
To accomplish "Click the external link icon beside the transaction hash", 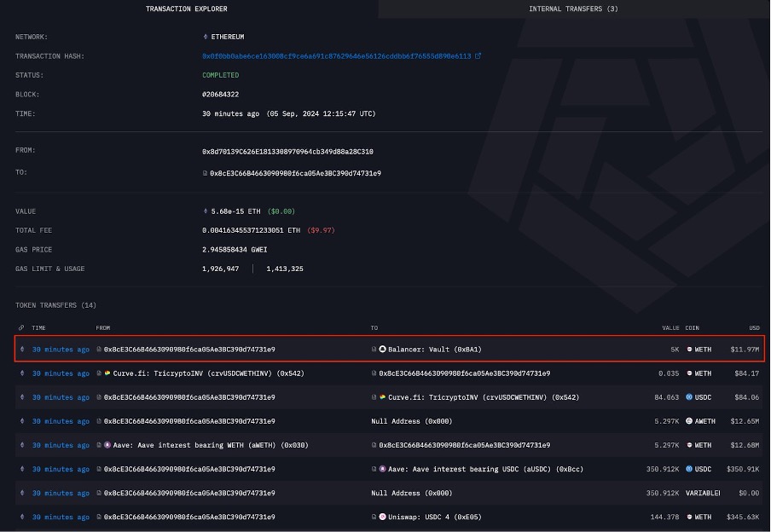I will (478, 56).
